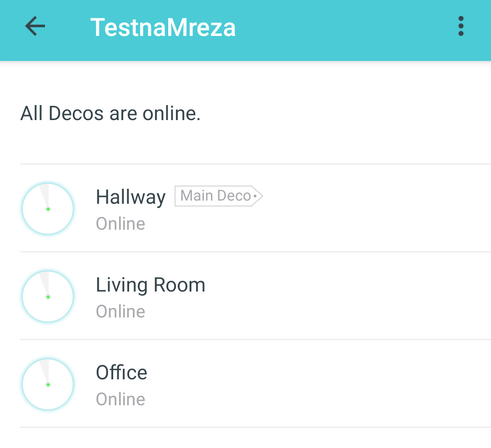The image size is (491, 448).
Task: Click the Online status under Office
Action: click(120, 399)
